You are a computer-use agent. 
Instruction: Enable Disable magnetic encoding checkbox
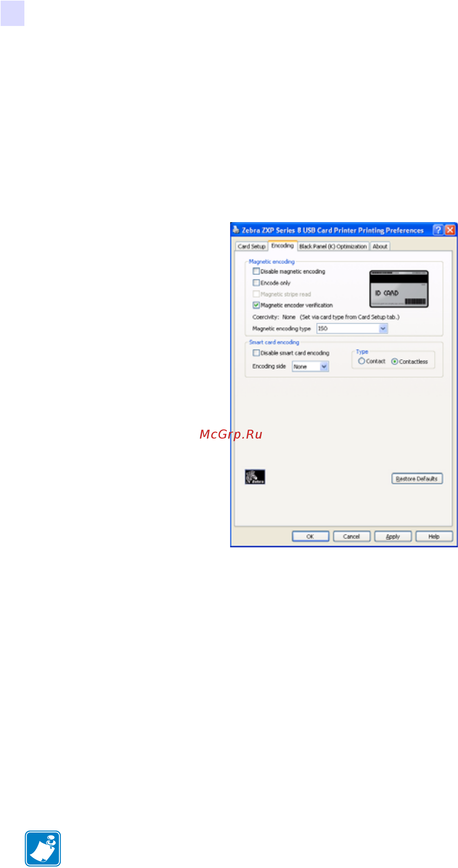pos(256,271)
